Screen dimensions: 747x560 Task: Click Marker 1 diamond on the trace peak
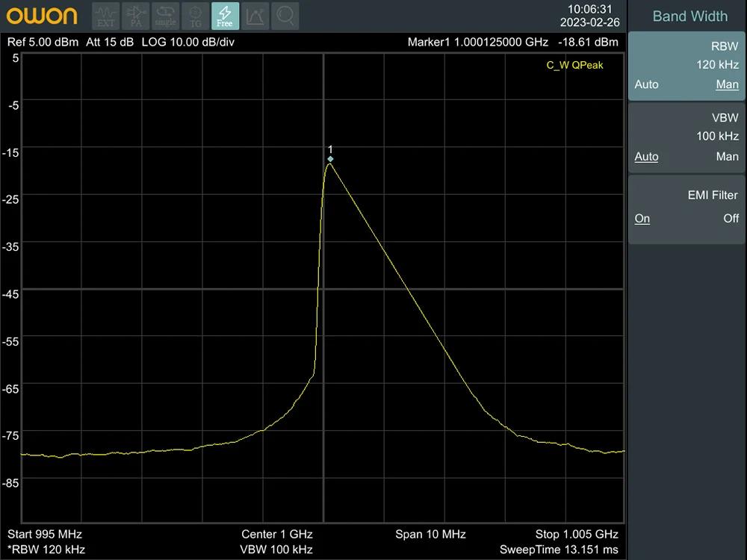330,159
